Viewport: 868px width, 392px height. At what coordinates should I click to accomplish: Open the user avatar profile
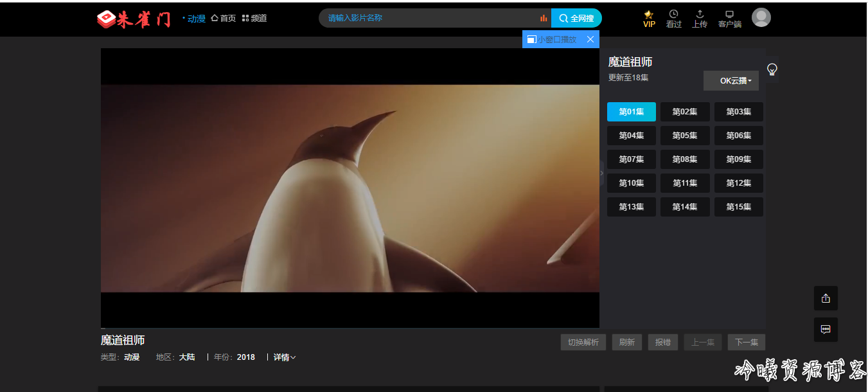(761, 17)
